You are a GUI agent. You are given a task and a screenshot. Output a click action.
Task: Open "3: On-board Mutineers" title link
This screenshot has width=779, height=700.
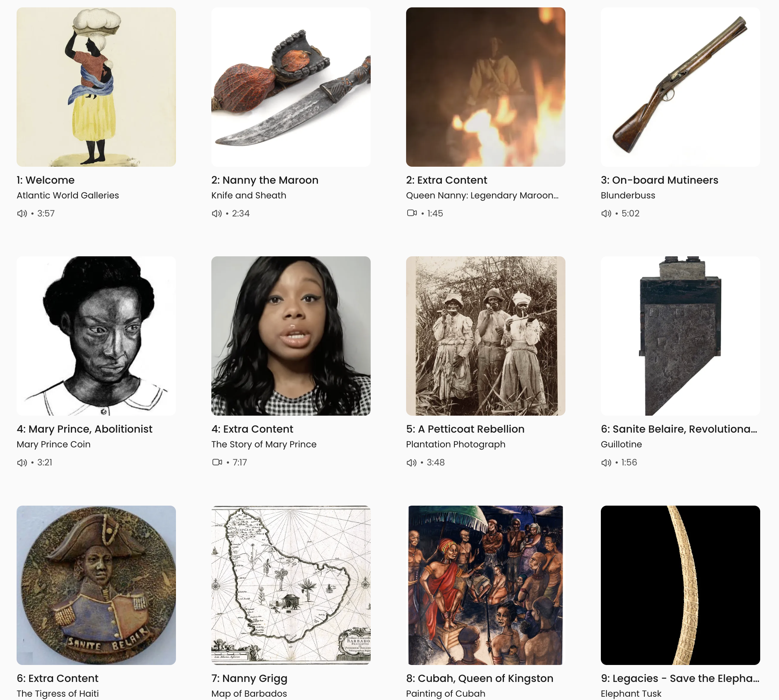click(x=659, y=180)
